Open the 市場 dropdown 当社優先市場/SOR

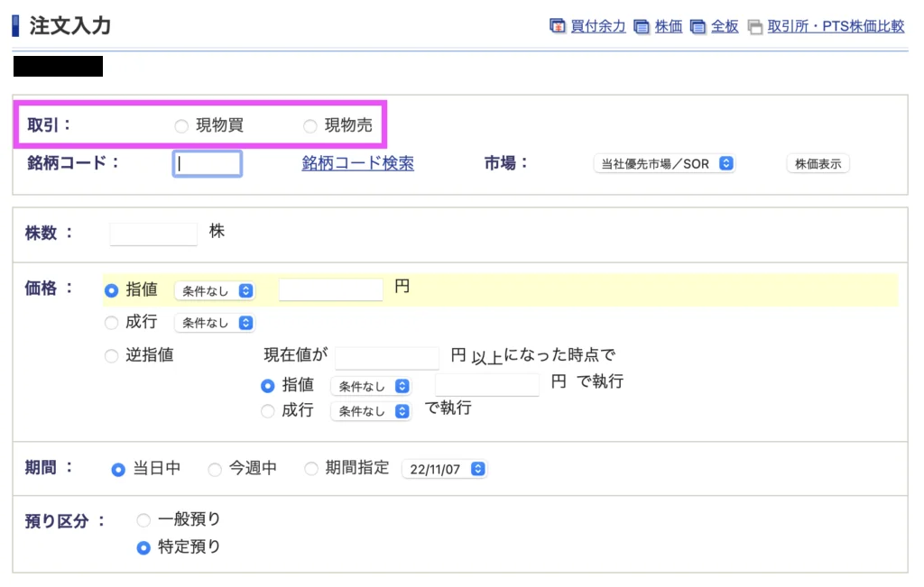665,164
